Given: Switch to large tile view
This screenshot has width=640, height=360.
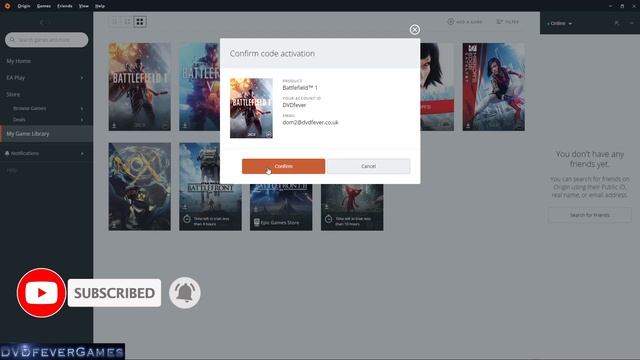Looking at the screenshot, I should click(x=140, y=22).
